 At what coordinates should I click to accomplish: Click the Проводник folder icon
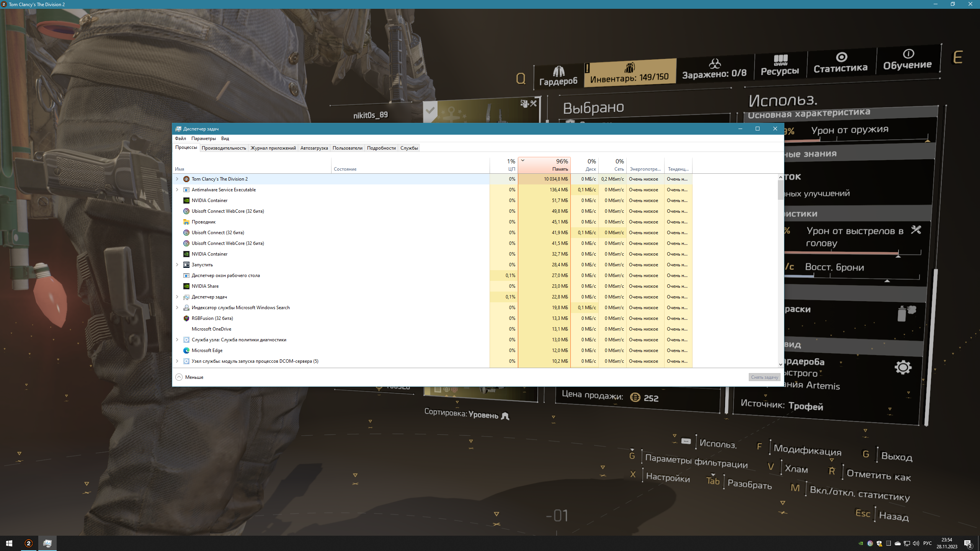[186, 222]
